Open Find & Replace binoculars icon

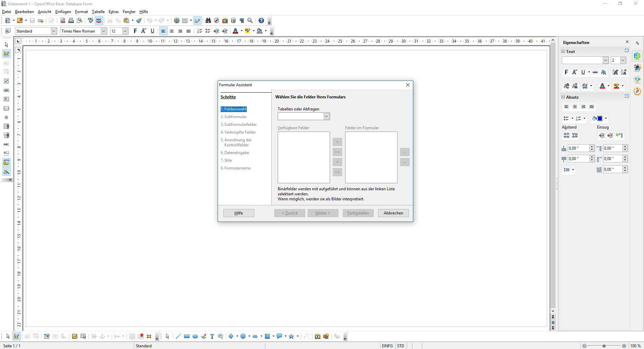[208, 20]
